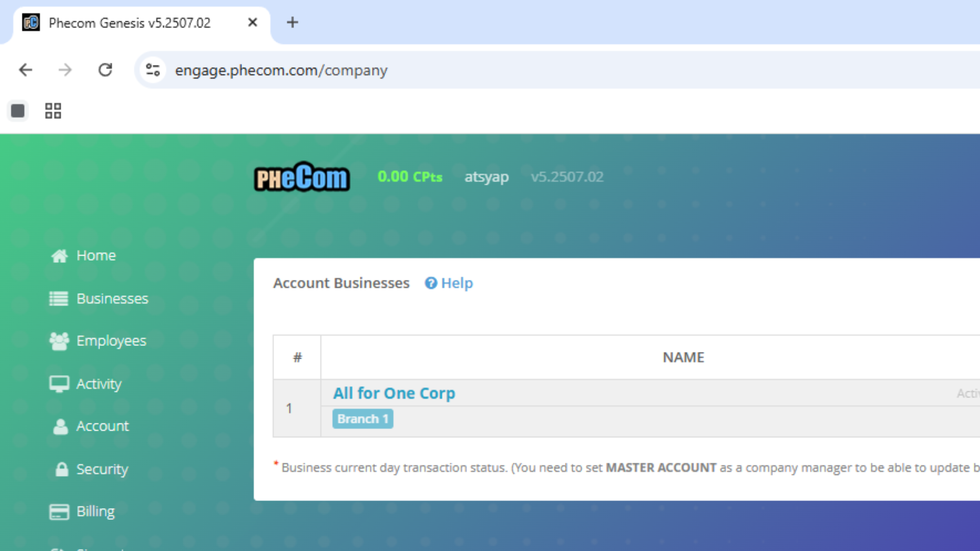Open the Help link
The height and width of the screenshot is (551, 980).
pyautogui.click(x=457, y=283)
